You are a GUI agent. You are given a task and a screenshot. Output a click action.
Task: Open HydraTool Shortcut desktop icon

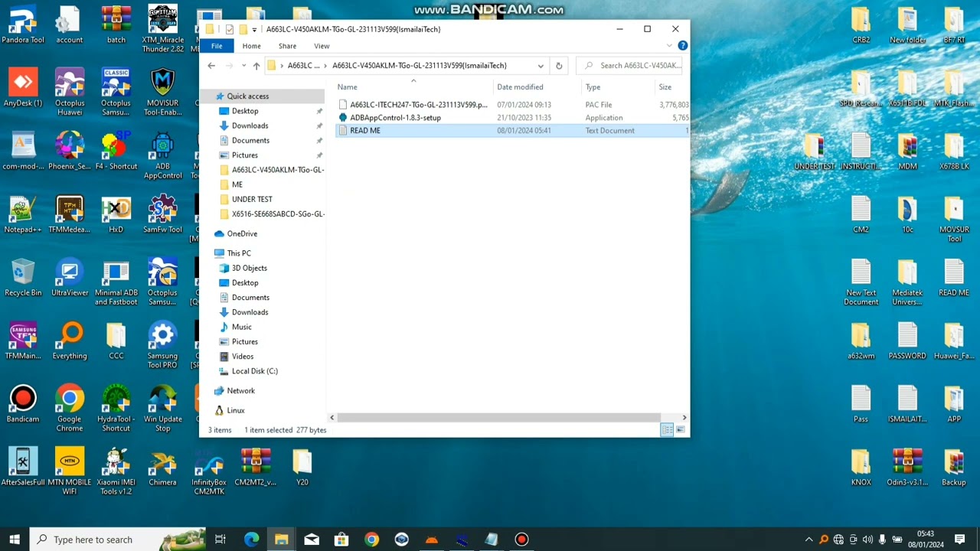116,408
